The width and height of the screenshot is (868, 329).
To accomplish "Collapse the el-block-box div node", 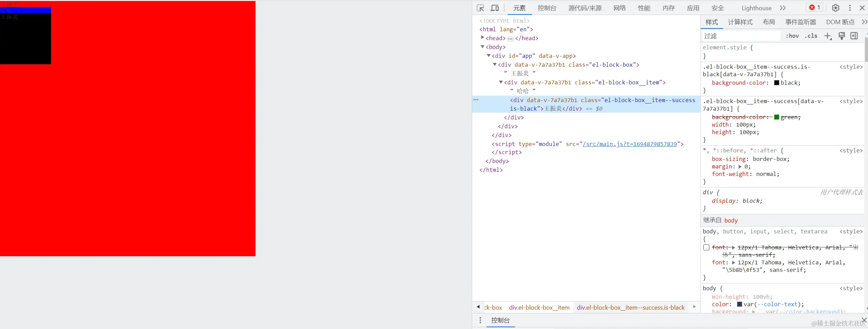I will (x=495, y=64).
